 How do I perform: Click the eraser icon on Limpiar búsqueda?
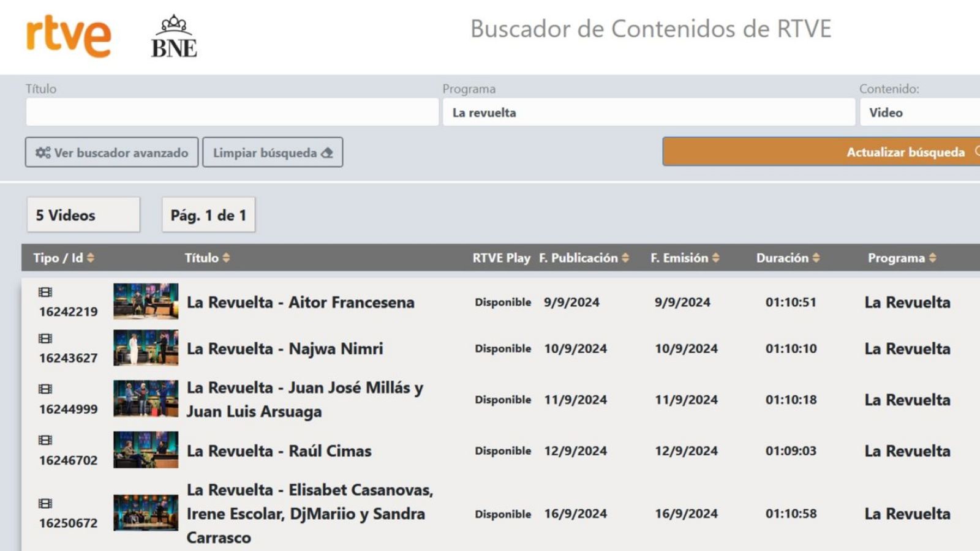click(x=326, y=152)
